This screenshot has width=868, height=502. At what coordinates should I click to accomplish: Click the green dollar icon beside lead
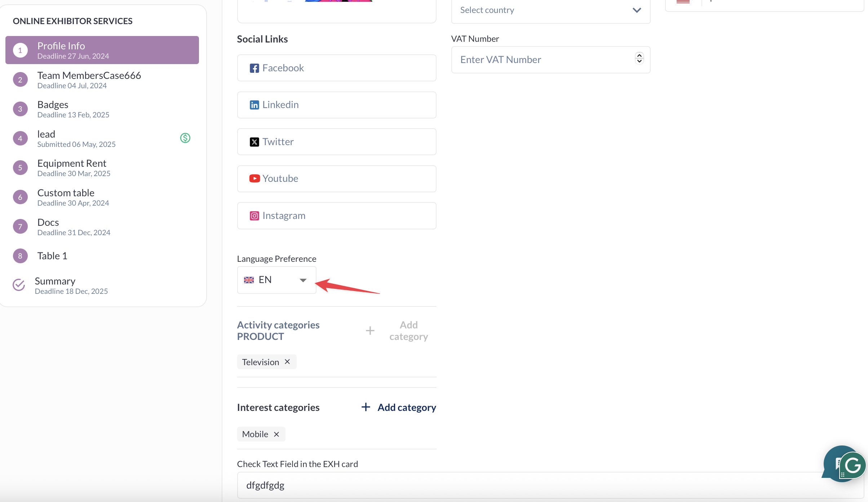(185, 138)
